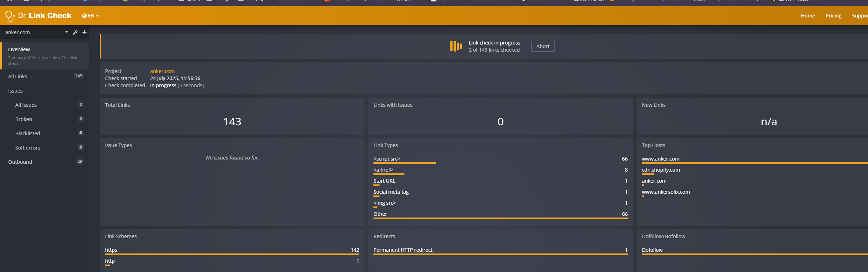Open Home in top navigation
This screenshot has width=868, height=272.
pos(808,16)
